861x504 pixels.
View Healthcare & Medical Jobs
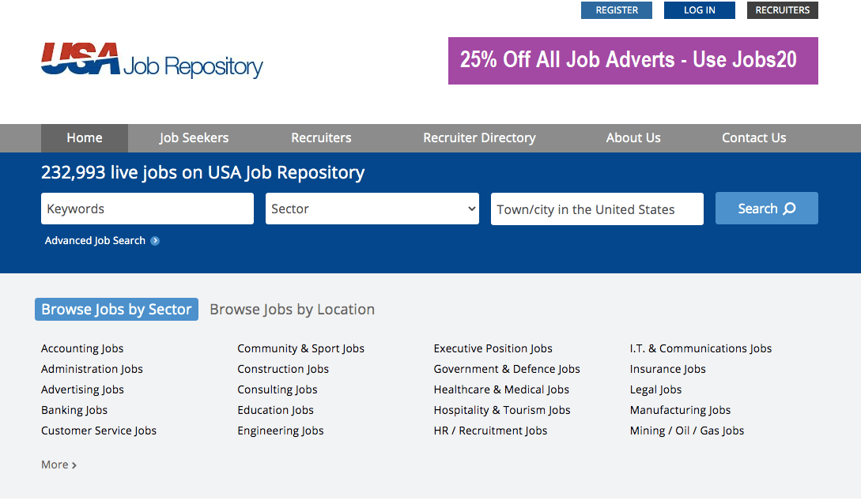click(x=501, y=389)
